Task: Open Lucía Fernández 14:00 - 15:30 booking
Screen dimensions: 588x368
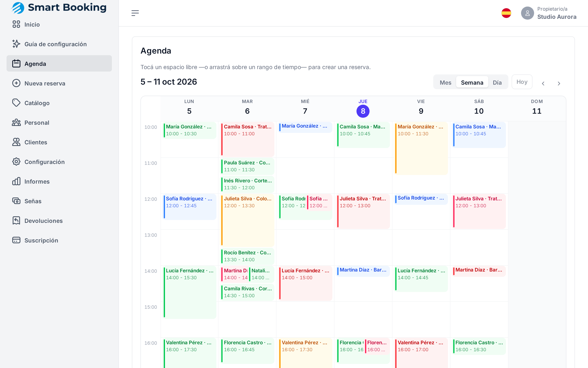Action: (189, 292)
